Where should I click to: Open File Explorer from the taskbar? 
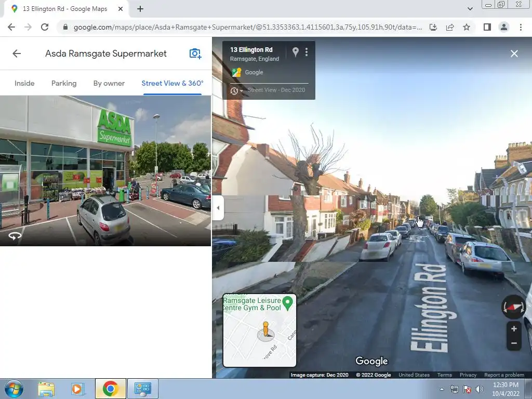(x=46, y=389)
